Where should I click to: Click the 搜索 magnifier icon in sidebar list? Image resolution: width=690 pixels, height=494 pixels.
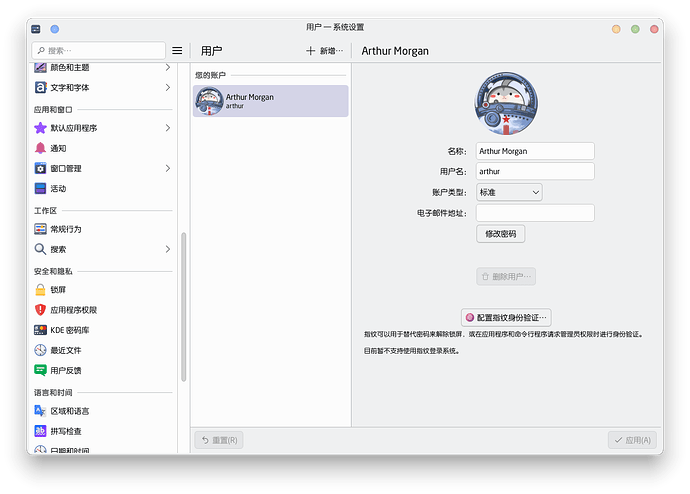[x=40, y=249]
